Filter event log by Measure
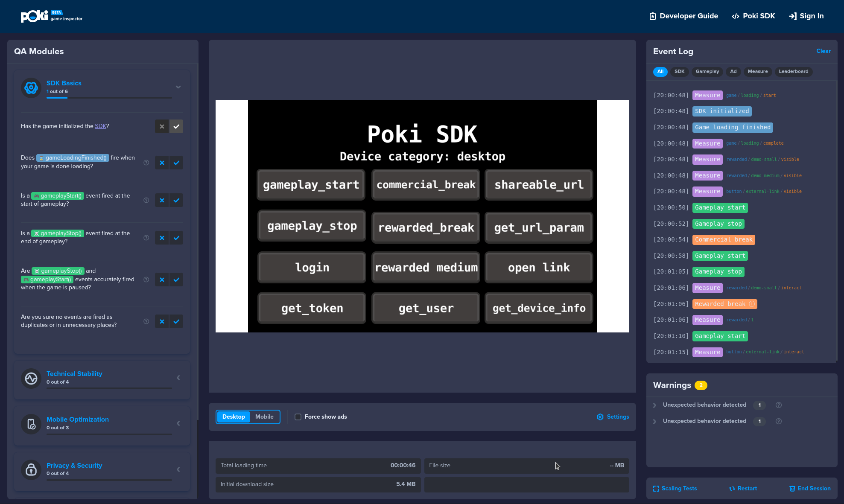This screenshot has width=844, height=504. tap(758, 72)
